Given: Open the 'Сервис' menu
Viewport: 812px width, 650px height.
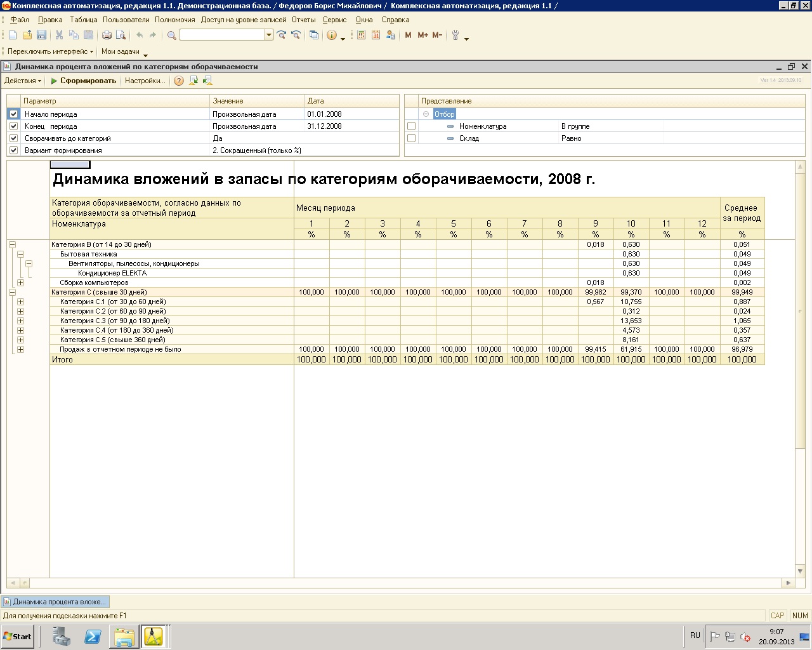Looking at the screenshot, I should coord(334,20).
